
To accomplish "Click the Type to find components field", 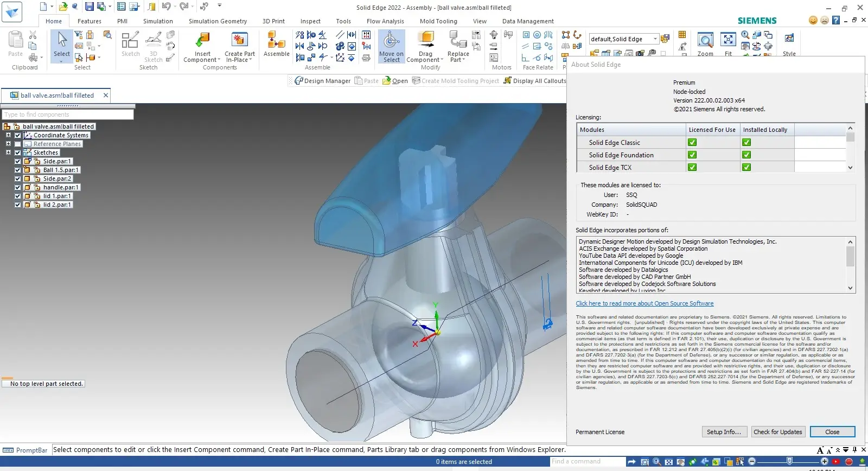I will [x=68, y=114].
